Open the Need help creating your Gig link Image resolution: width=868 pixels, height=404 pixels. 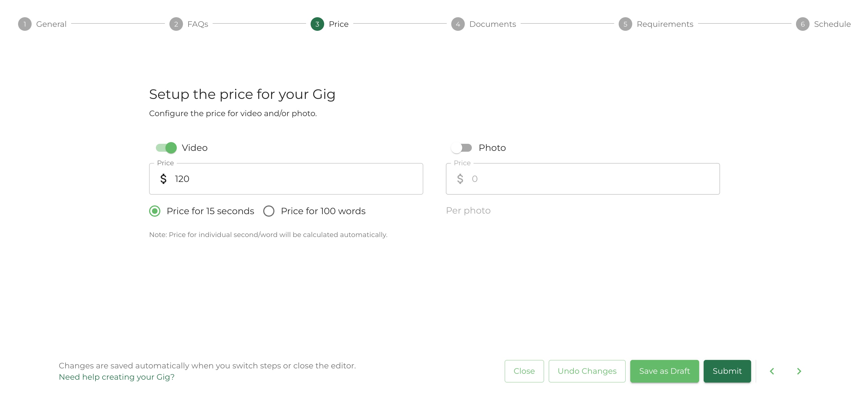point(117,377)
